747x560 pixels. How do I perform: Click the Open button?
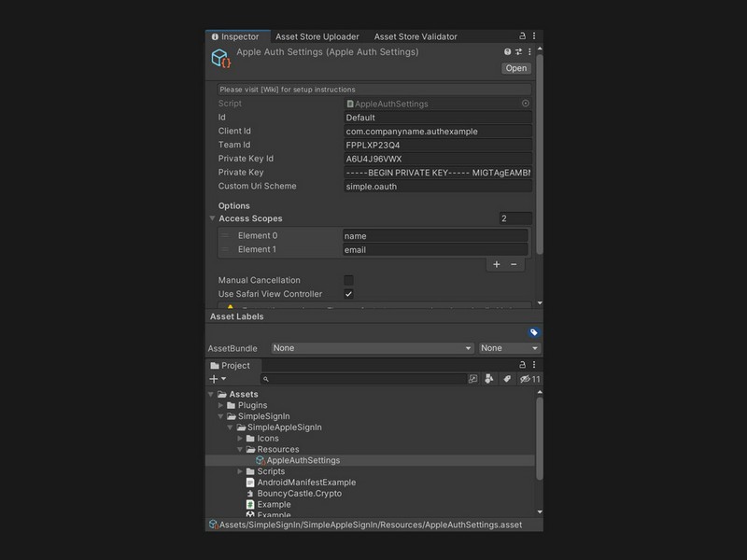coord(516,68)
